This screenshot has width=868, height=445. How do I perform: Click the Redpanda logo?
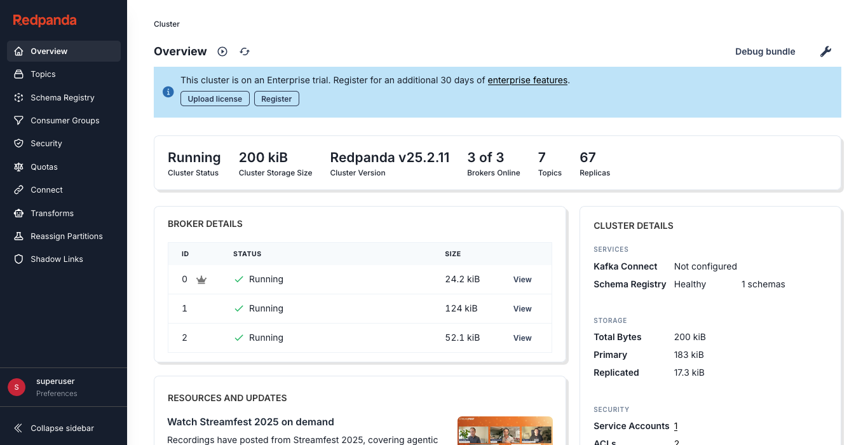[44, 20]
